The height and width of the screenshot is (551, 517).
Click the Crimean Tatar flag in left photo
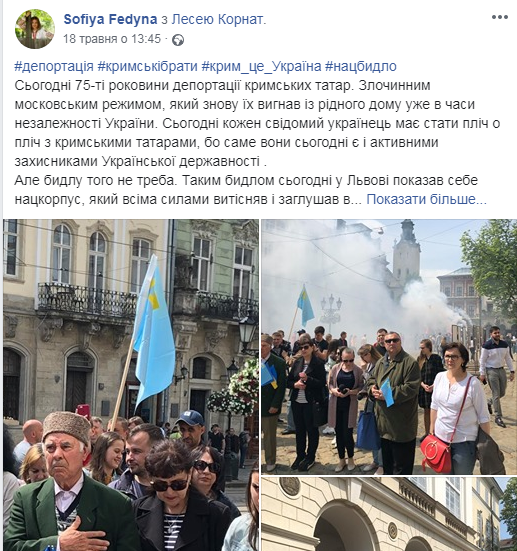click(154, 334)
